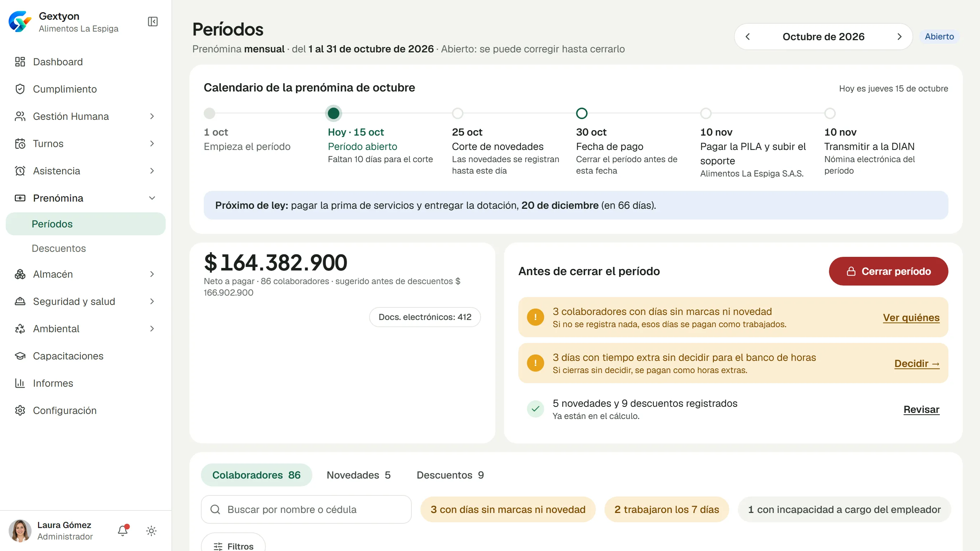Select Períodos in the sidebar
Image resolution: width=980 pixels, height=551 pixels.
coord(86,224)
